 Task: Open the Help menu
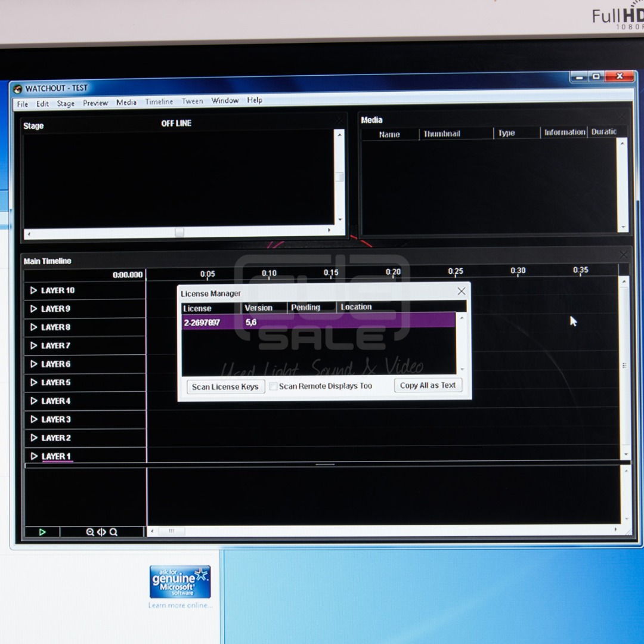[255, 100]
